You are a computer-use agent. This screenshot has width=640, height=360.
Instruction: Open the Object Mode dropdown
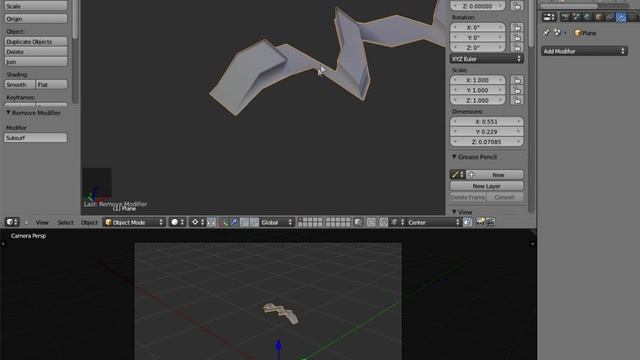pyautogui.click(x=134, y=222)
